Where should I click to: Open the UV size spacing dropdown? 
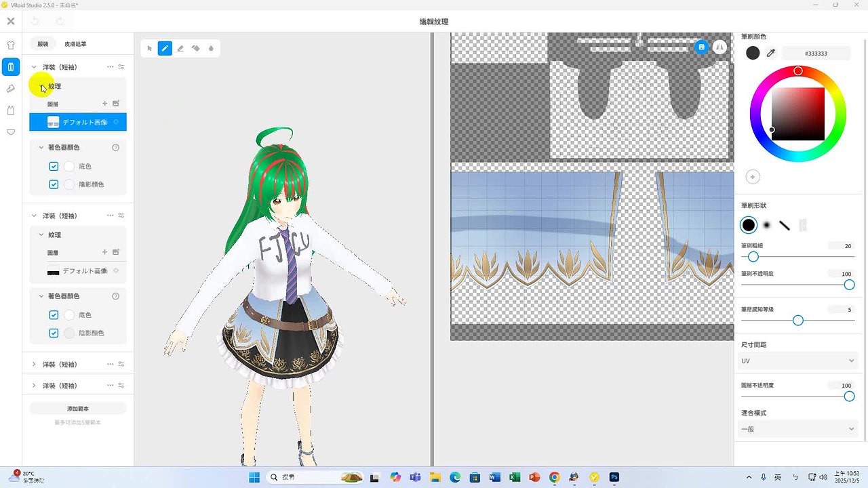coord(797,361)
